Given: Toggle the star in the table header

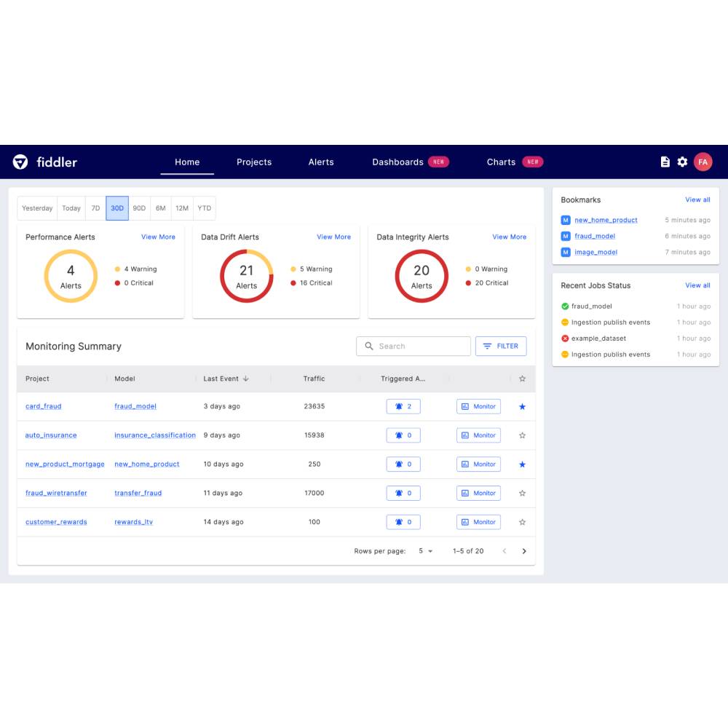Looking at the screenshot, I should click(522, 379).
